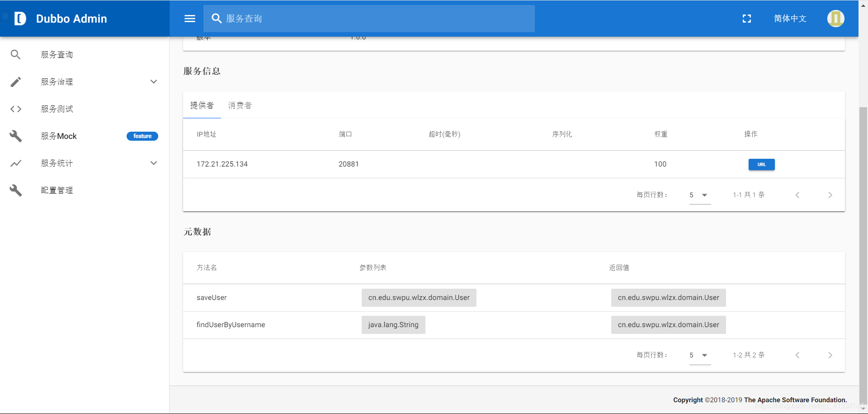868x414 pixels.
Task: Focus the 服务查询 search field
Action: pos(369,19)
